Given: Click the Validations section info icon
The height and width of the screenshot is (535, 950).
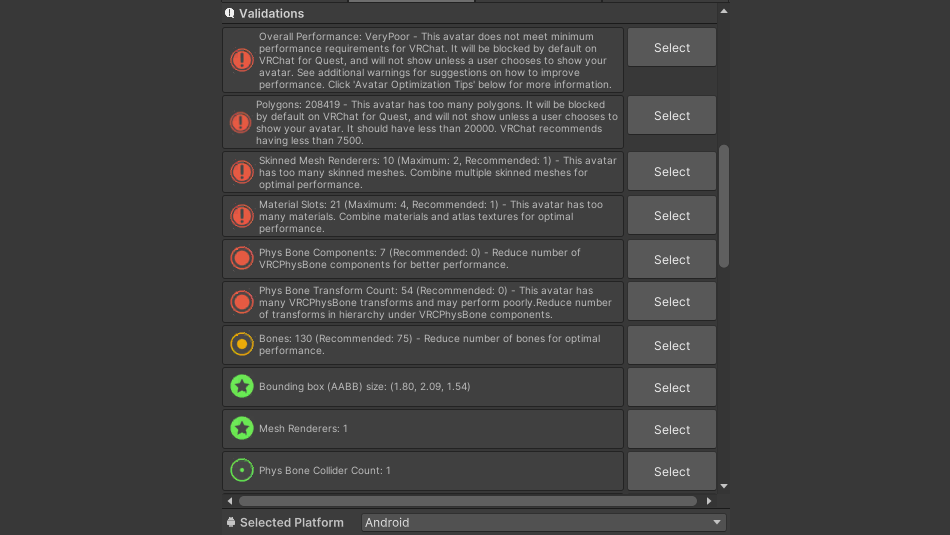Looking at the screenshot, I should point(230,13).
